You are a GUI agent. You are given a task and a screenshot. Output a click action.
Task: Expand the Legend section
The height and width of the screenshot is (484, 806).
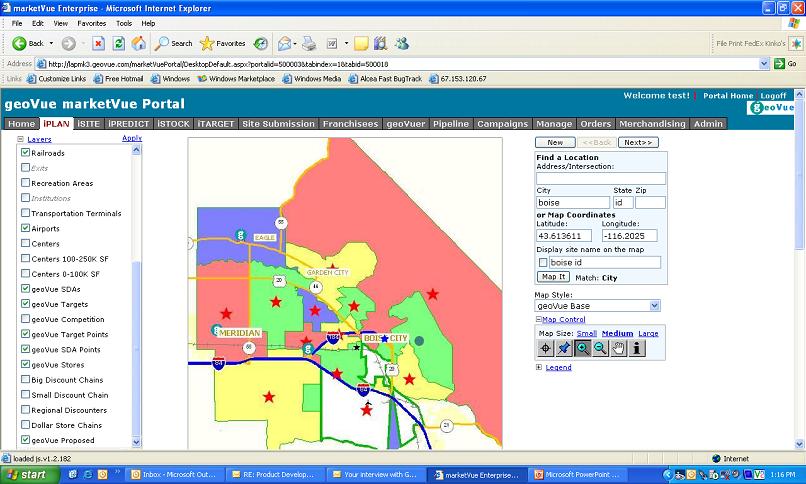[539, 367]
